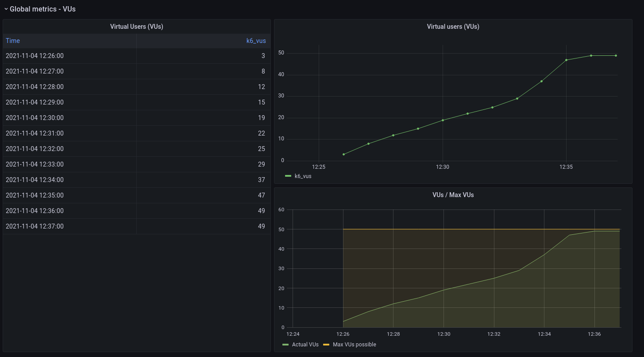Select the 2021-11-04 12:26:00 time cell
Image resolution: width=644 pixels, height=357 pixels.
(35, 56)
